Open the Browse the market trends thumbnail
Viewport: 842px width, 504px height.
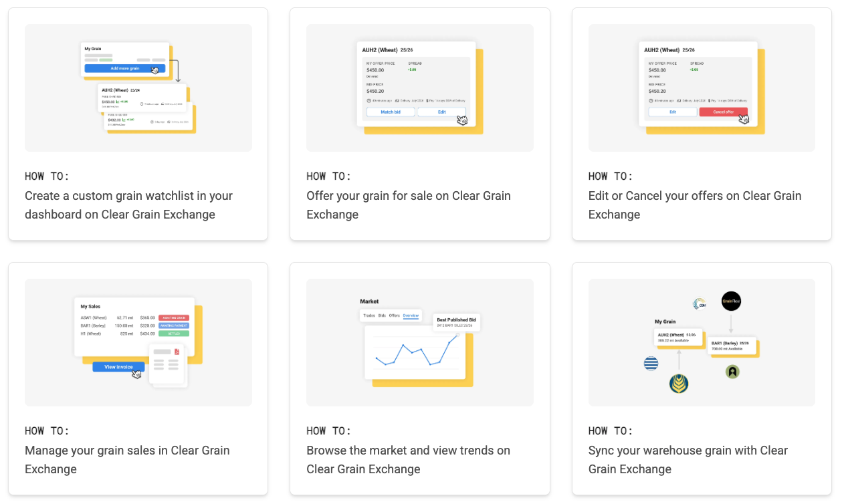tap(419, 342)
